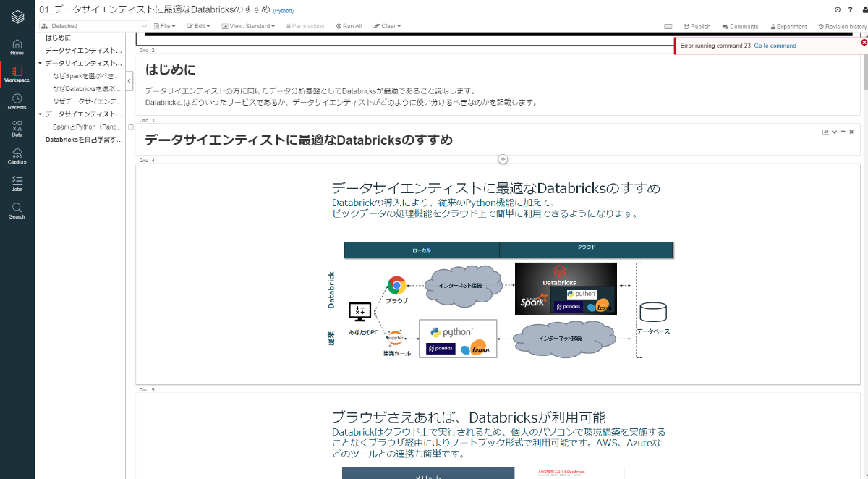This screenshot has width=868, height=479.
Task: Click the (Python) language link
Action: coord(284,11)
